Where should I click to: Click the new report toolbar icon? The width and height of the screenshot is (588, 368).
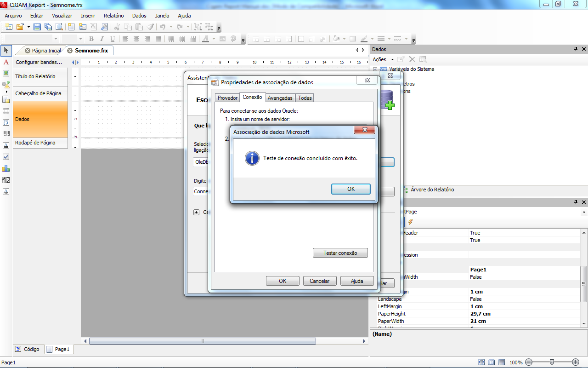(x=9, y=27)
